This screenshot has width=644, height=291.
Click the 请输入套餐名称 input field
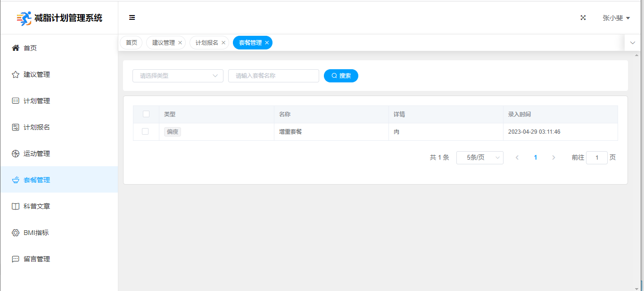coord(273,76)
